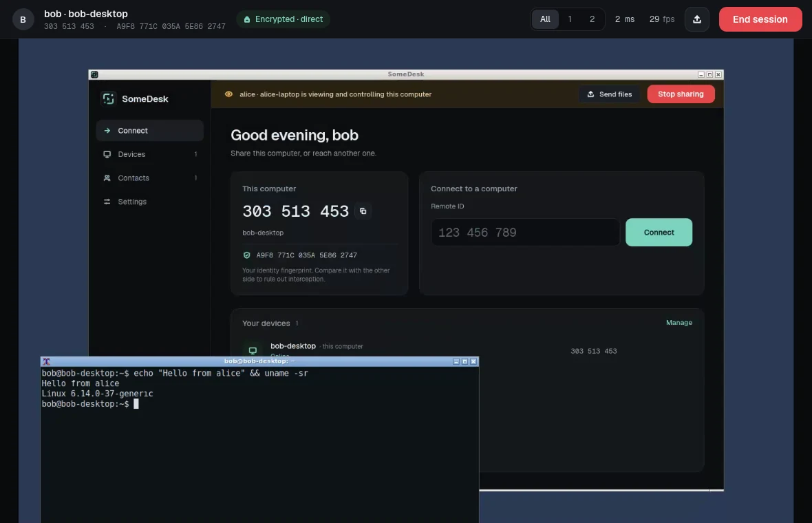Close the bob@bob-desktop terminal window
This screenshot has height=523, width=812.
coord(473,361)
